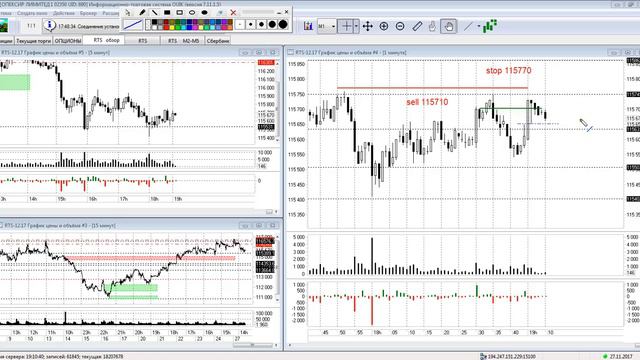This screenshot has width=640, height=360.
Task: Select the outlined rounded rectangle tool
Action: tap(180, 13)
